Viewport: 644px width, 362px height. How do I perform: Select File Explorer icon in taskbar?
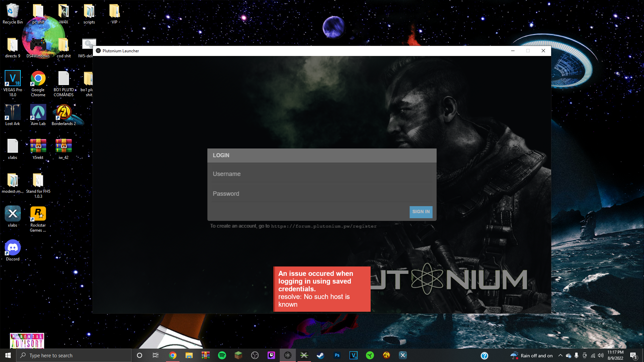pos(189,355)
